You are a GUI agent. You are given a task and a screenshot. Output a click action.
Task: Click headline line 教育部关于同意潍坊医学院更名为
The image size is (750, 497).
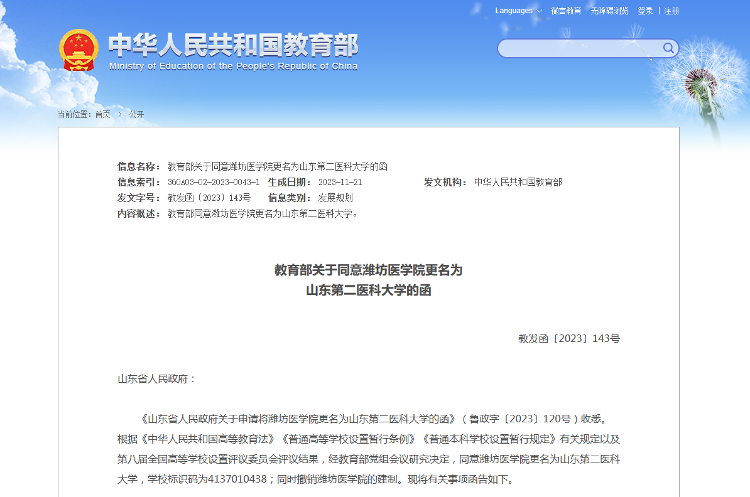coord(368,270)
